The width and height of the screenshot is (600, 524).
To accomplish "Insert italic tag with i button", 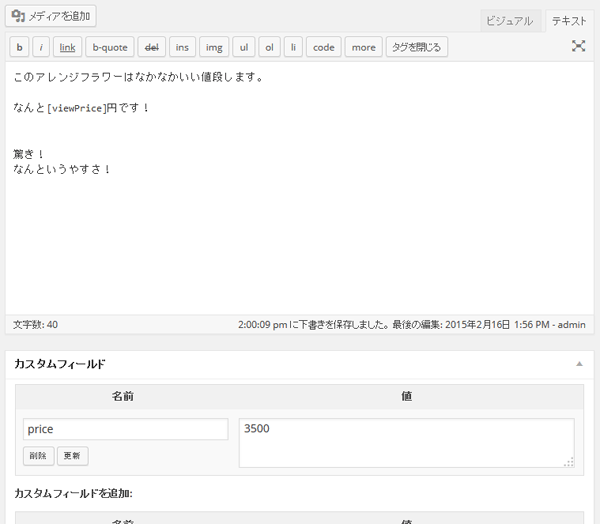I will point(41,47).
